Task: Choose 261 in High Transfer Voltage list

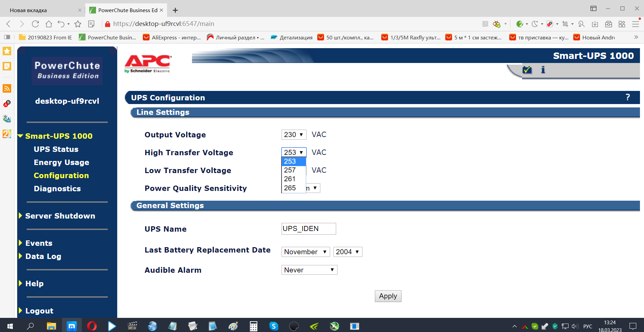Action: pos(294,179)
